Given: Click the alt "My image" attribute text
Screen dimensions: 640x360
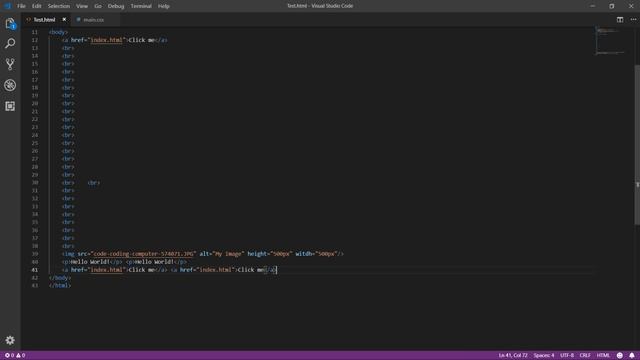Looking at the screenshot, I should [x=222, y=254].
